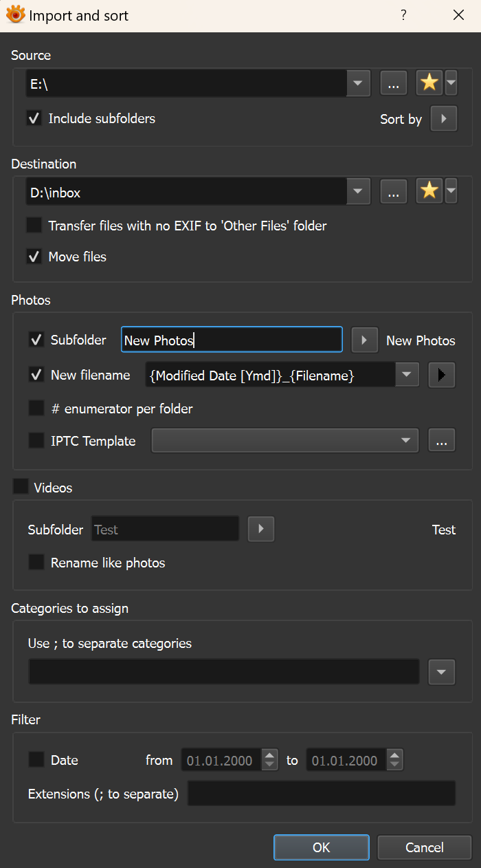The width and height of the screenshot is (481, 868).
Task: Open IPTC Template browse ellipsis button
Action: (x=442, y=441)
